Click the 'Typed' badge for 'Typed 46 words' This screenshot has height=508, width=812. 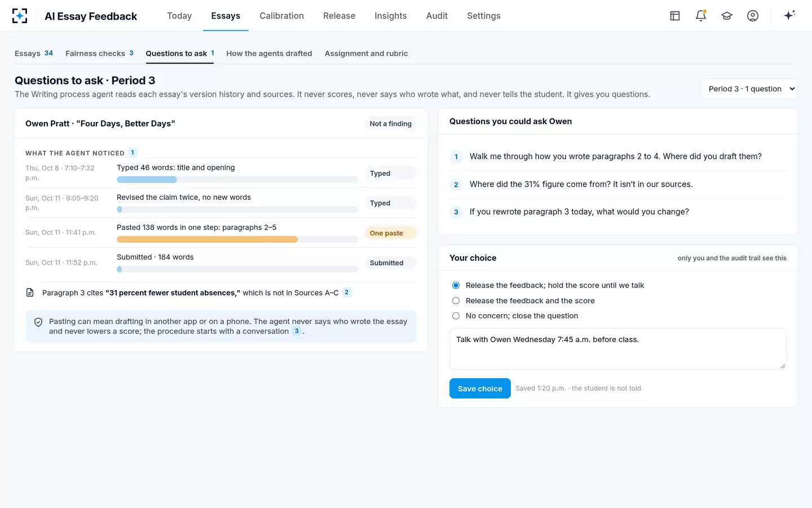coord(391,173)
